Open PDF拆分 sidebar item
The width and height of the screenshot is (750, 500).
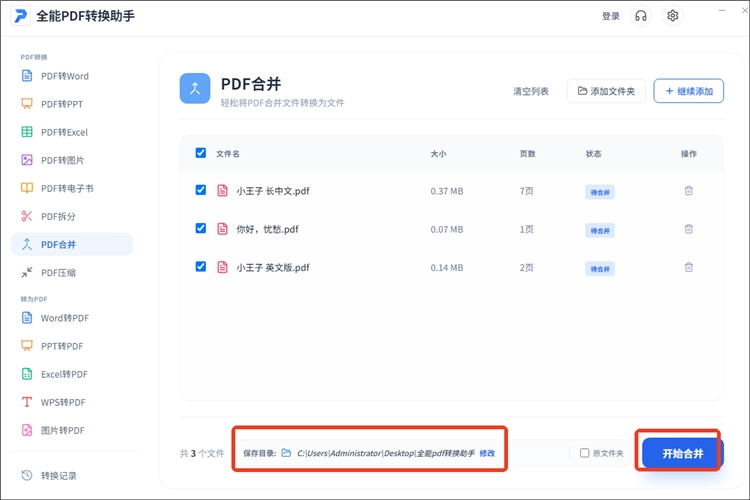coord(72,217)
